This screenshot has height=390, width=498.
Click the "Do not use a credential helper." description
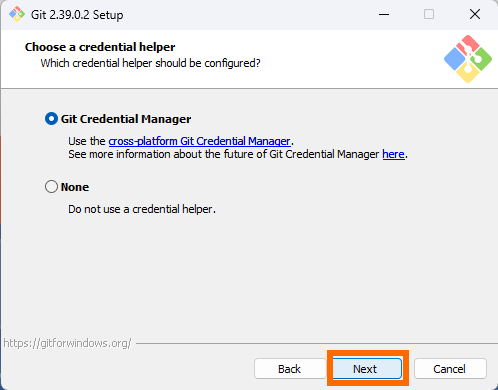point(142,209)
